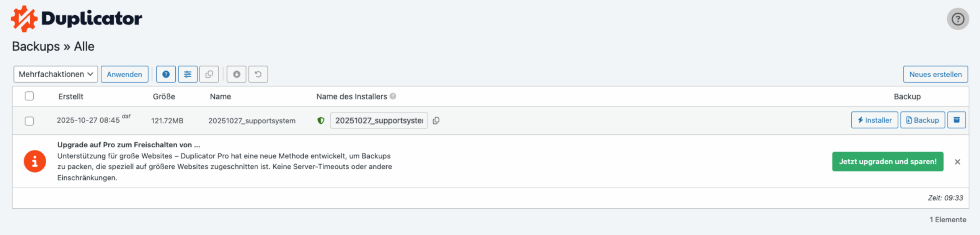Screen dimensions: 980x235
Task: Click the refresh icon in the toolbar
Action: click(258, 74)
